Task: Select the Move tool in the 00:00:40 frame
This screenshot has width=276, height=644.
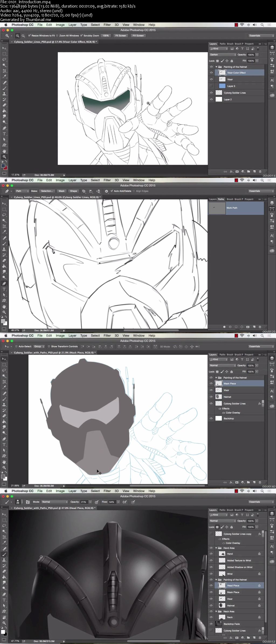Action: click(x=4, y=359)
